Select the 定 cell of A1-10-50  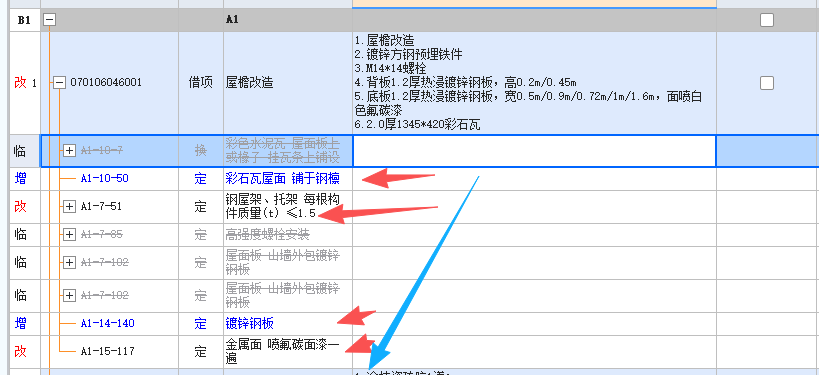tap(201, 179)
